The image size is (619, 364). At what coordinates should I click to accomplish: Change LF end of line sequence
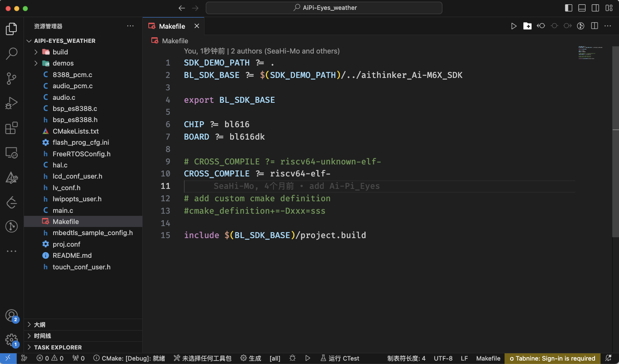pos(464,358)
